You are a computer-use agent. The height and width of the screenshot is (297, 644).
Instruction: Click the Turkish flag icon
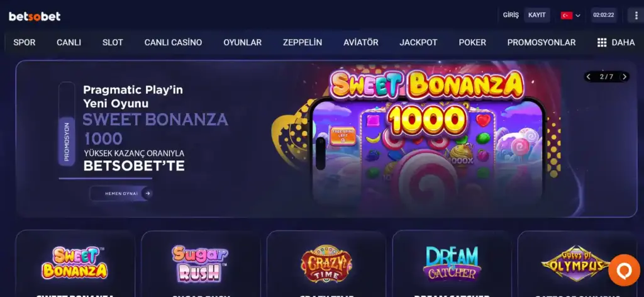[567, 16]
